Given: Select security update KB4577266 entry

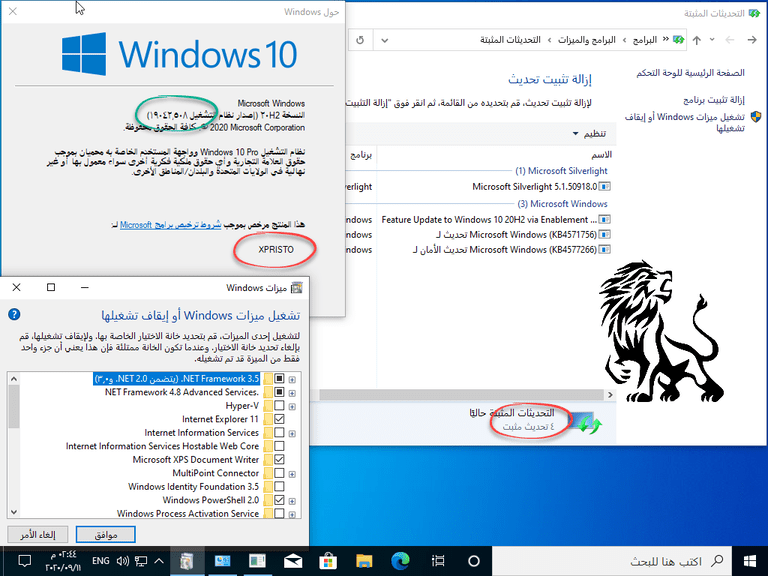Looking at the screenshot, I should [511, 250].
